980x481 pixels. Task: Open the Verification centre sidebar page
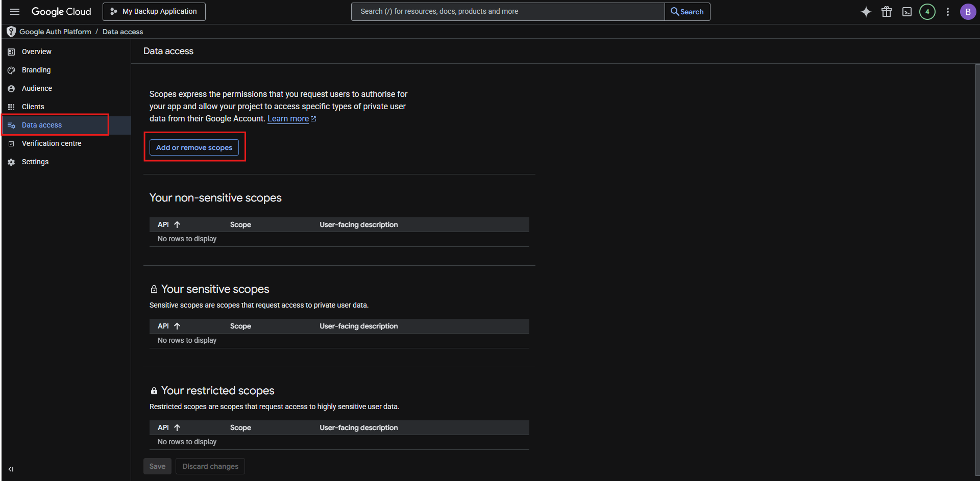point(65,143)
